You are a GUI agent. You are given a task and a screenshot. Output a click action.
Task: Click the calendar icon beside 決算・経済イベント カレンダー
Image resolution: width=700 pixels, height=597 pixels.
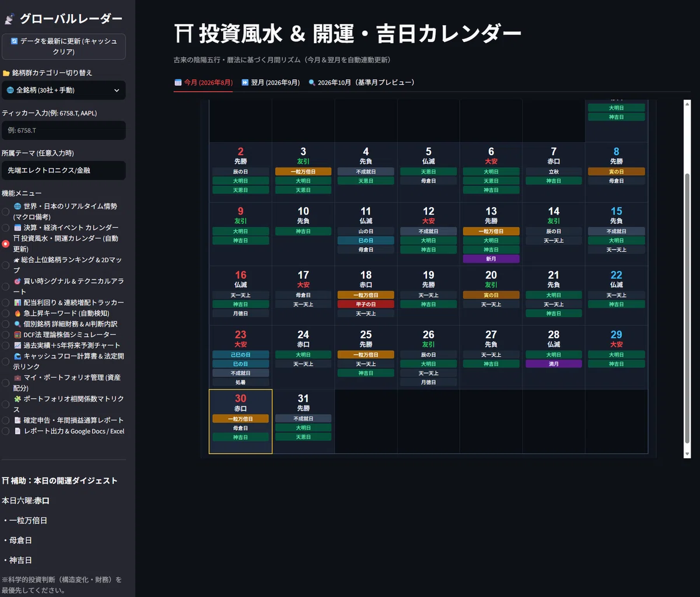[17, 227]
